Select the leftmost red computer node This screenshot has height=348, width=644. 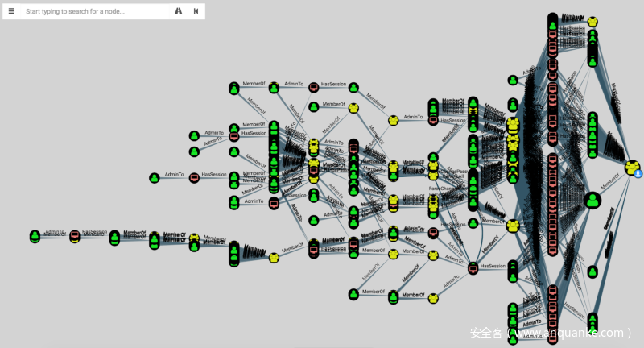(75, 236)
